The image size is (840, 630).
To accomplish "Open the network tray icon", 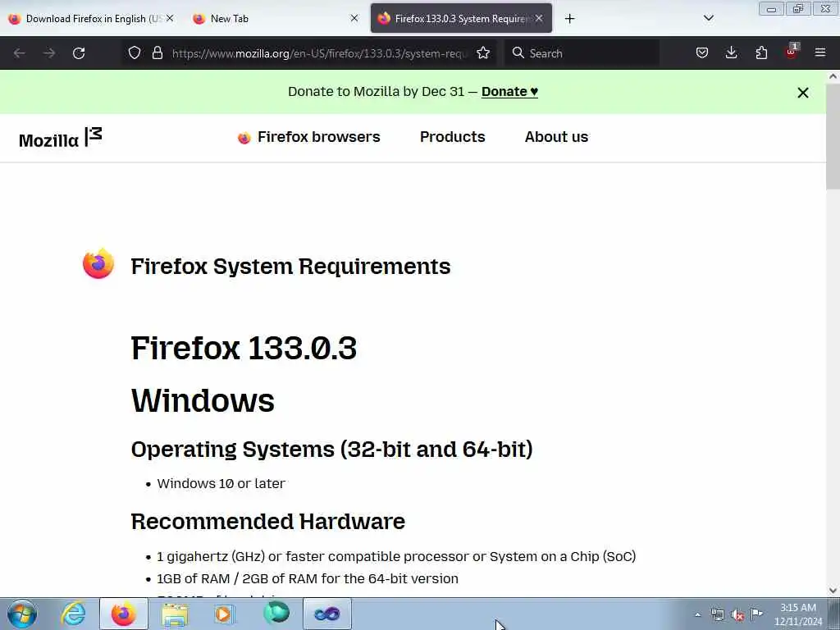I will (x=717, y=615).
